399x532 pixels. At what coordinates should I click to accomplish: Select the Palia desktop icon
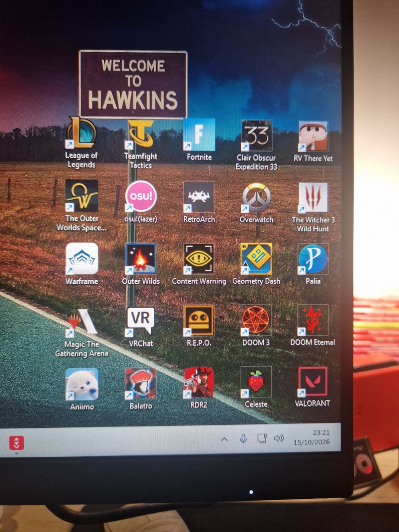tap(313, 259)
